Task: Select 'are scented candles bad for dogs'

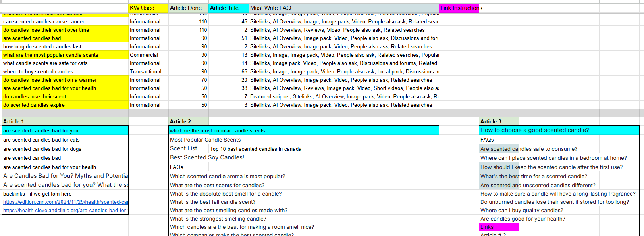Action: 65,149
